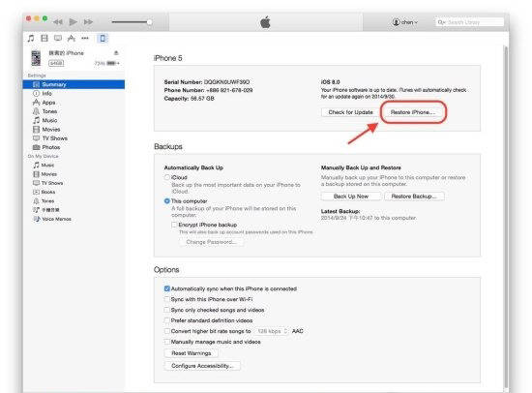
Task: Skip to next track button
Action: [x=88, y=22]
